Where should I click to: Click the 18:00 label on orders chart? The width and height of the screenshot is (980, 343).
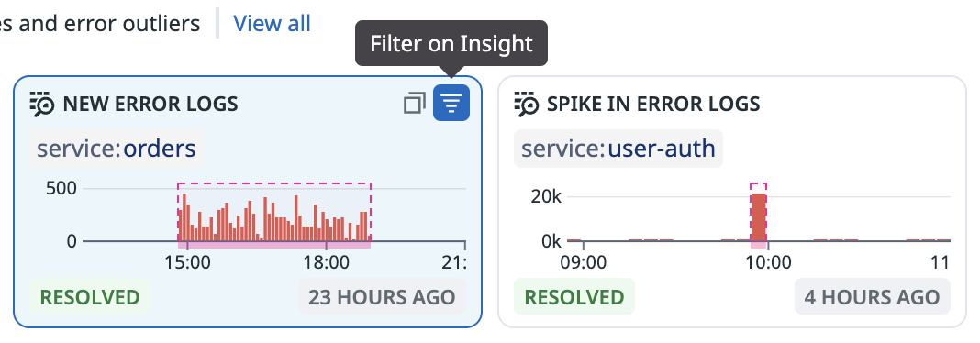[x=329, y=262]
